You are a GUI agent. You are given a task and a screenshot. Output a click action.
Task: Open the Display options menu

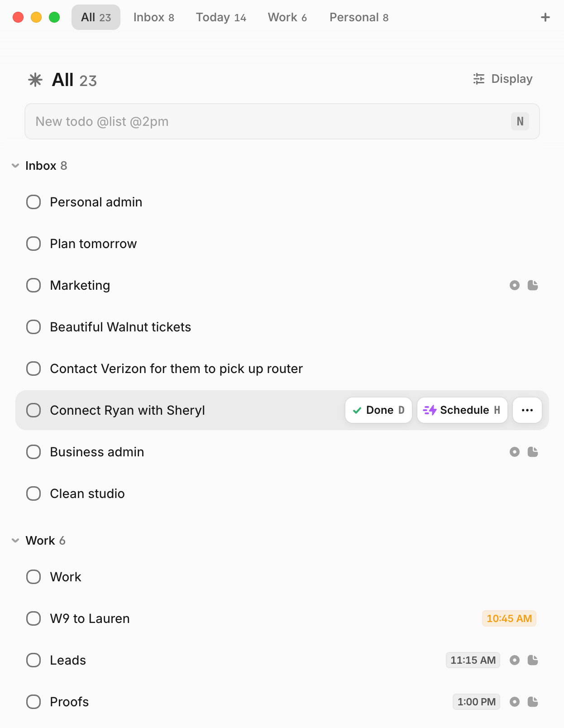(502, 79)
